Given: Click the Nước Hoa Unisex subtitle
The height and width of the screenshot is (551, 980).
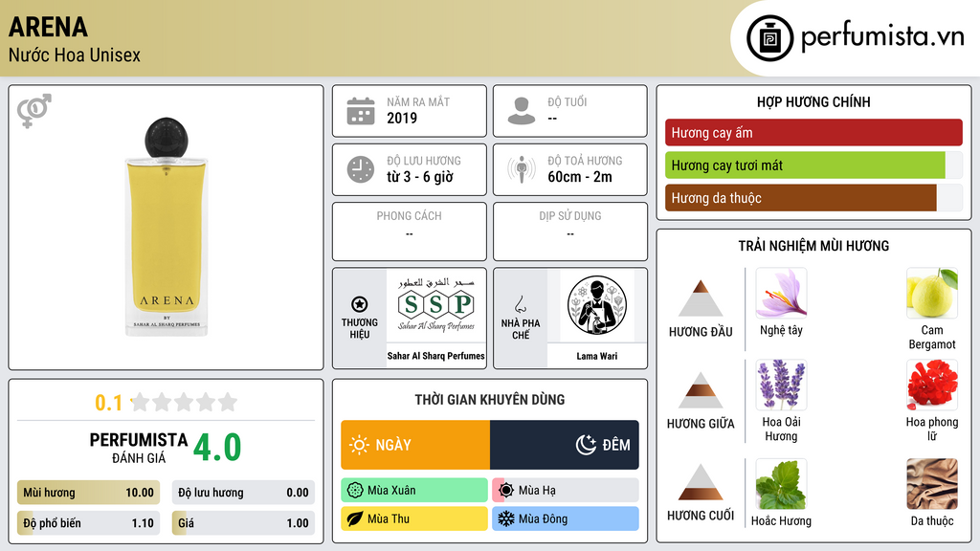Looking at the screenshot, I should (75, 55).
